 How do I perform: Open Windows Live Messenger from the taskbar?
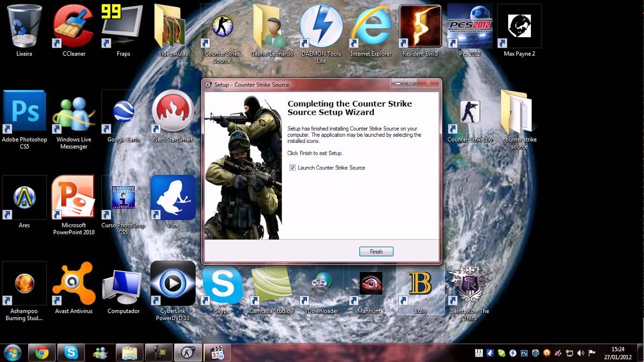pyautogui.click(x=100, y=353)
